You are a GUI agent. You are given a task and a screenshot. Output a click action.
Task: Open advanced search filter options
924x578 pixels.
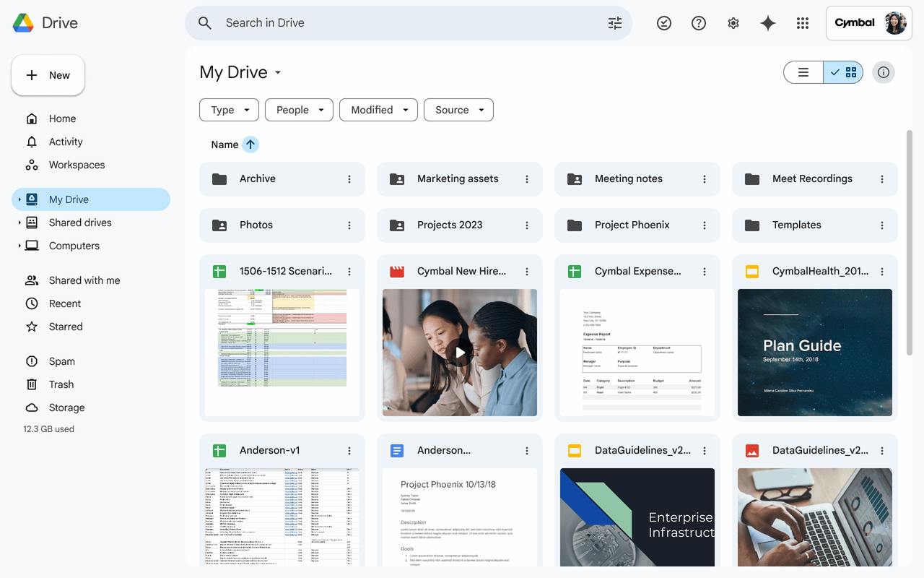coord(614,22)
